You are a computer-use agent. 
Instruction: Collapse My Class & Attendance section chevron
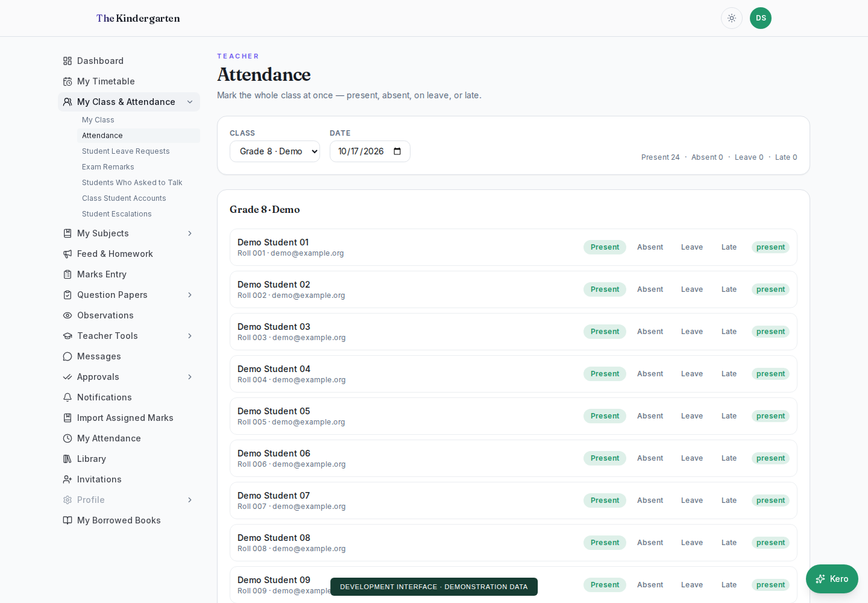(x=190, y=102)
